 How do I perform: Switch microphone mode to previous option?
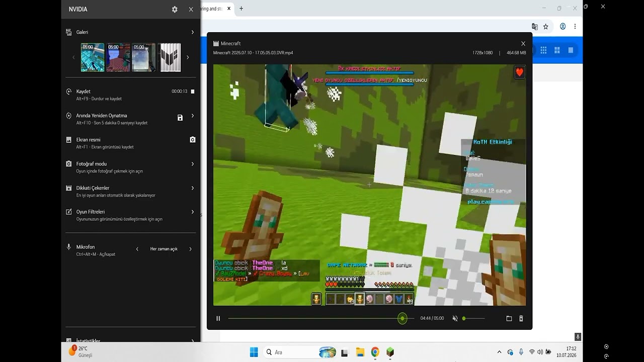(x=137, y=249)
